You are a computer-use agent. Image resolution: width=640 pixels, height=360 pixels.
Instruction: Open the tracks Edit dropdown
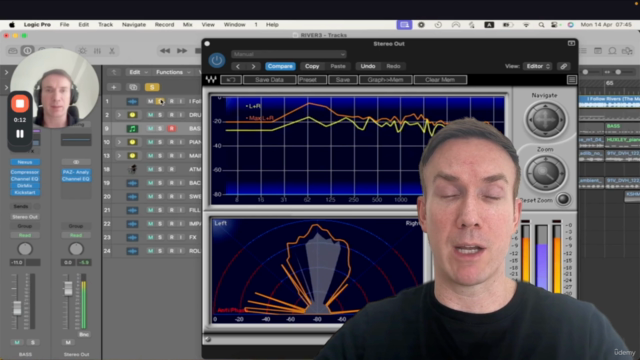[137, 72]
